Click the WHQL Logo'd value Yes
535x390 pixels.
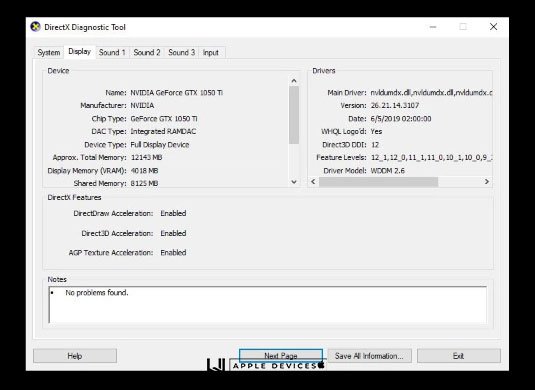tap(376, 131)
